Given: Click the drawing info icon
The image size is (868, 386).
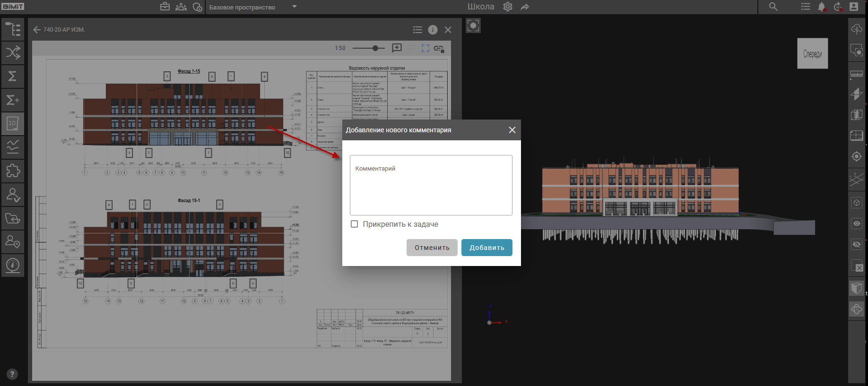Looking at the screenshot, I should (x=433, y=30).
